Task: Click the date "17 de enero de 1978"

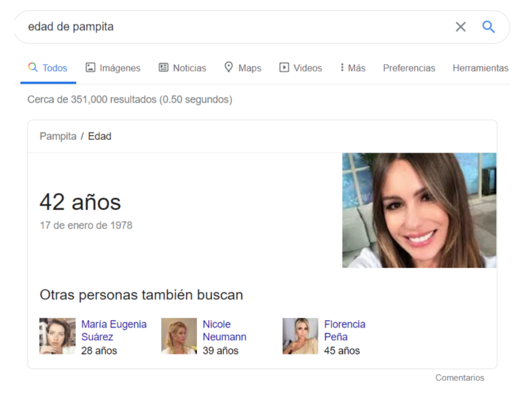Action: [86, 226]
